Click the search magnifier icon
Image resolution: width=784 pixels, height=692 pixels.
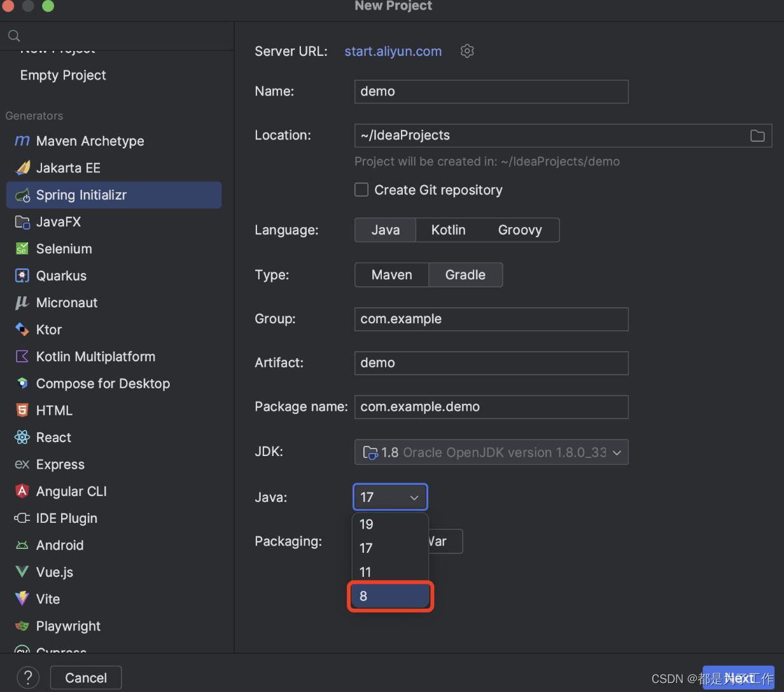(14, 36)
